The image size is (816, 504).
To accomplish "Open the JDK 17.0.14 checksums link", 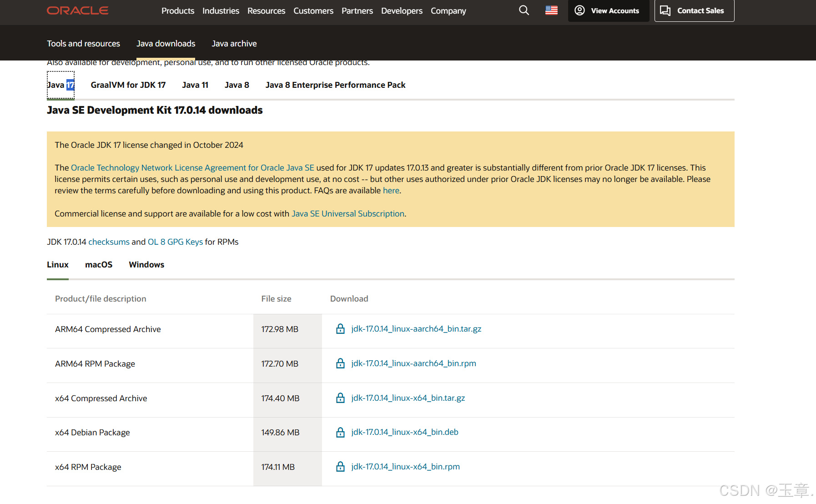I will pos(109,242).
